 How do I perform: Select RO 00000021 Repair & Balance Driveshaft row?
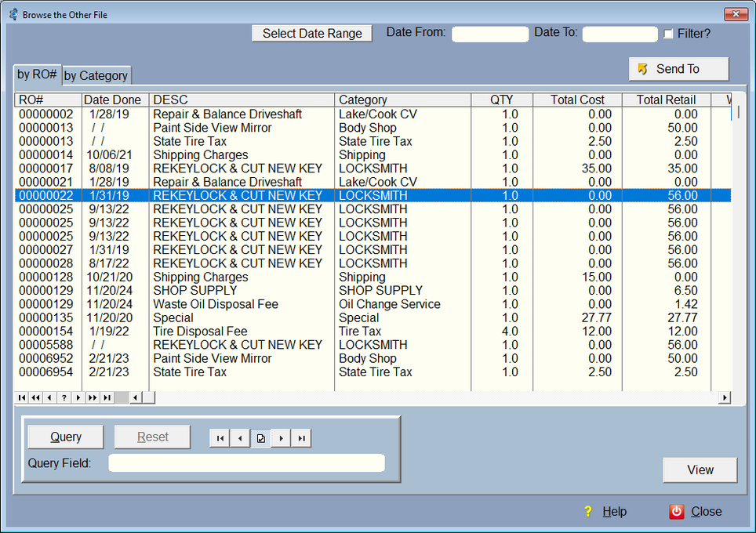373,182
